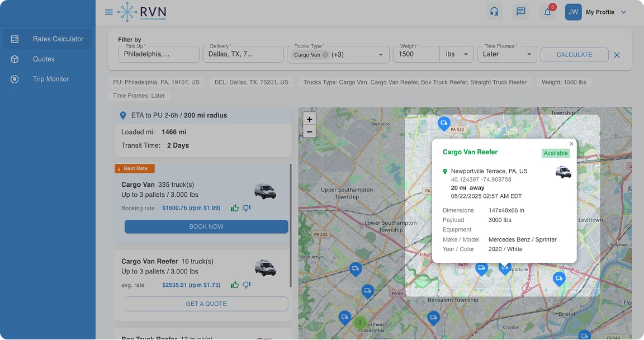Screen dimensions: 644x340
Task: Remove the Cargo Van chip from Trucks Type
Action: pos(325,55)
